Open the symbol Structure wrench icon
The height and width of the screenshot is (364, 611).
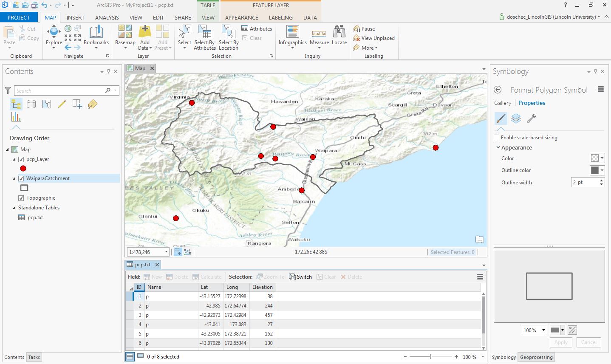[531, 119]
